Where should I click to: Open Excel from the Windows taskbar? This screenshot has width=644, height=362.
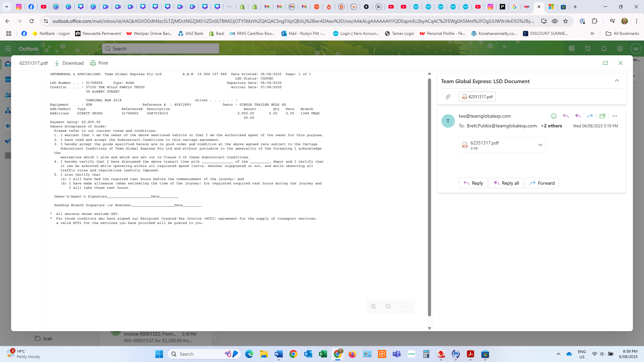[323, 354]
